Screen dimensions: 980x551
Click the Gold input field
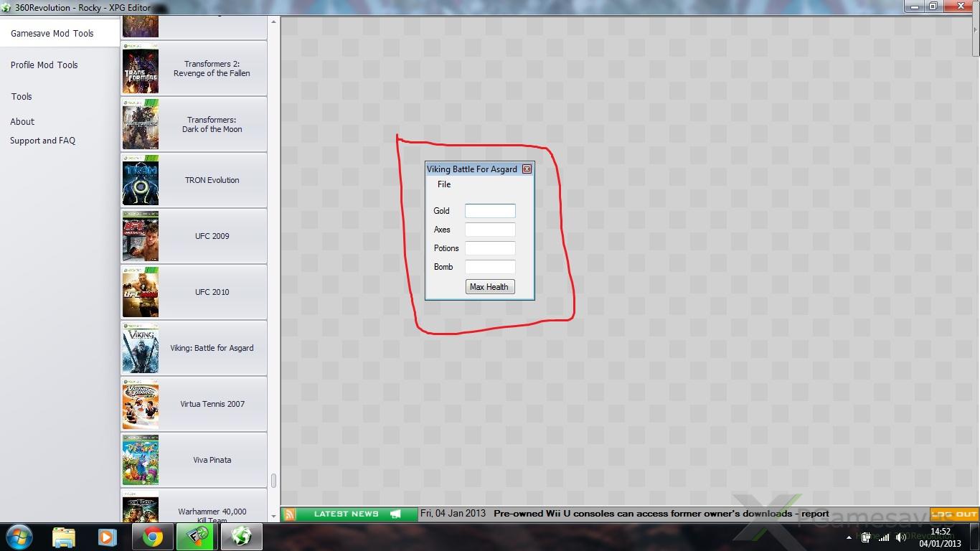(490, 211)
